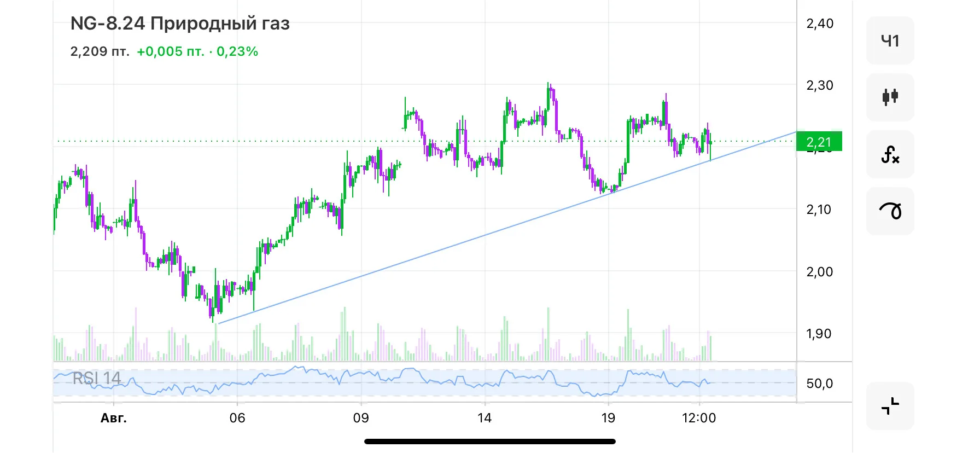Click the 2,00 price axis label
The image size is (980, 453).
[820, 272]
